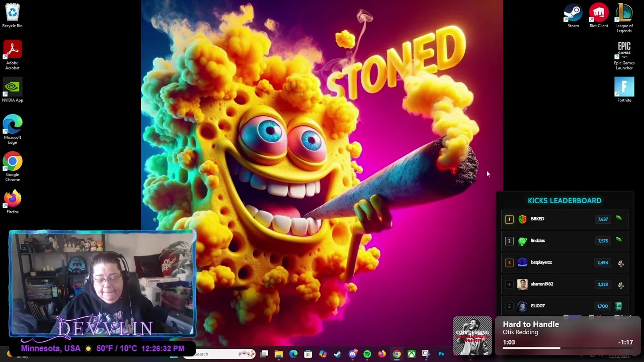Open File Explorer from the taskbar
The width and height of the screenshot is (644, 362).
pos(279,354)
